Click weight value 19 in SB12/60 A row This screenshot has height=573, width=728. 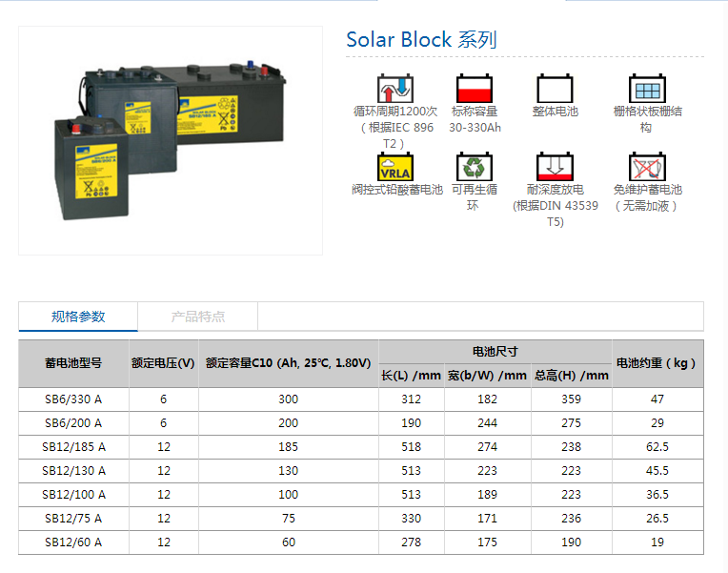[x=657, y=542]
